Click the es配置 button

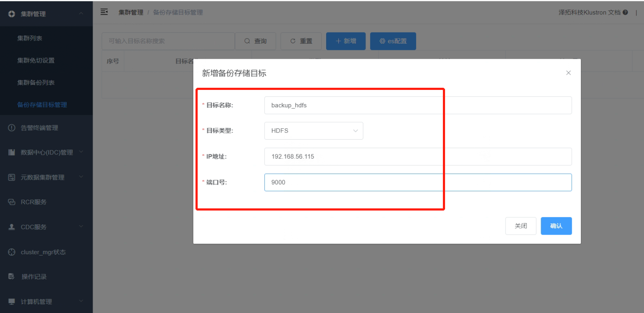pyautogui.click(x=393, y=41)
